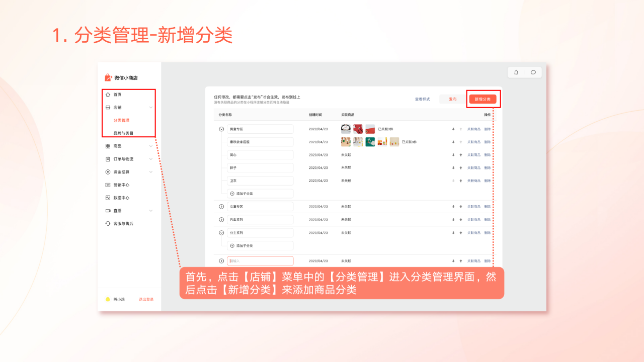Open messages via the chat bubble icon

(x=533, y=72)
